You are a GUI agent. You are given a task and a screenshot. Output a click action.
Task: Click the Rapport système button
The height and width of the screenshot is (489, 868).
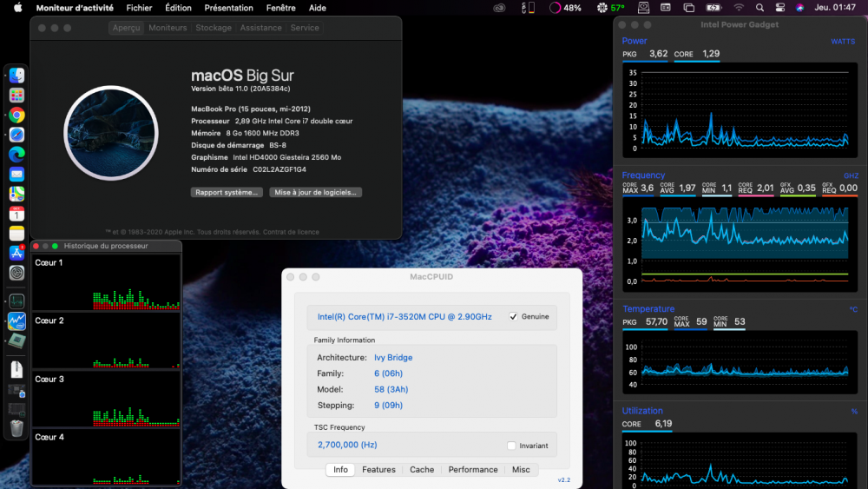point(227,192)
